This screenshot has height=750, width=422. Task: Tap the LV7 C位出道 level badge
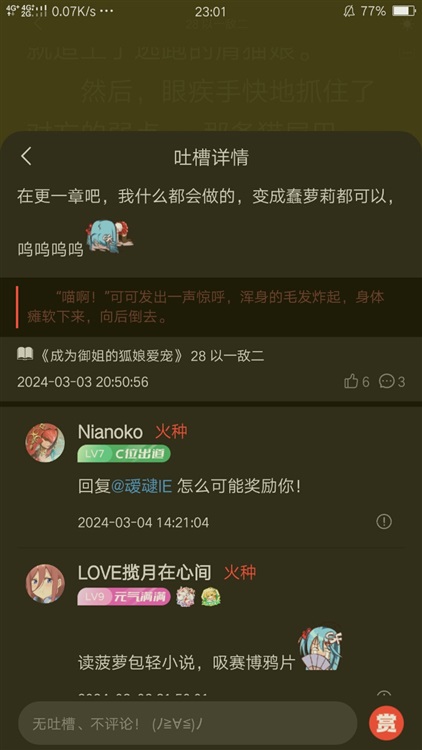pyautogui.click(x=124, y=454)
